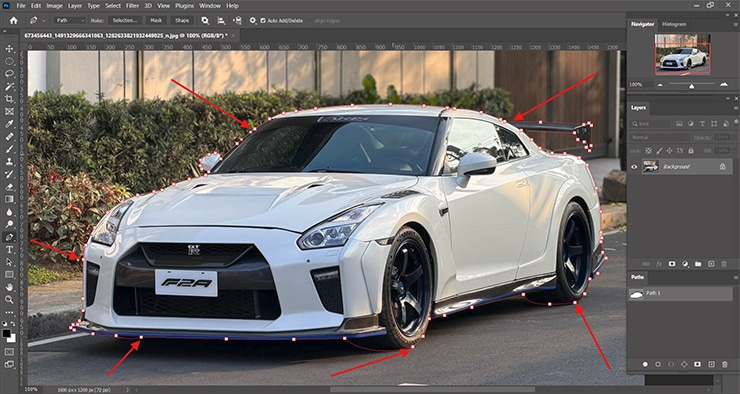Open Normal blend mode dropdown
Screen dimensions: 740x394
tap(659, 137)
